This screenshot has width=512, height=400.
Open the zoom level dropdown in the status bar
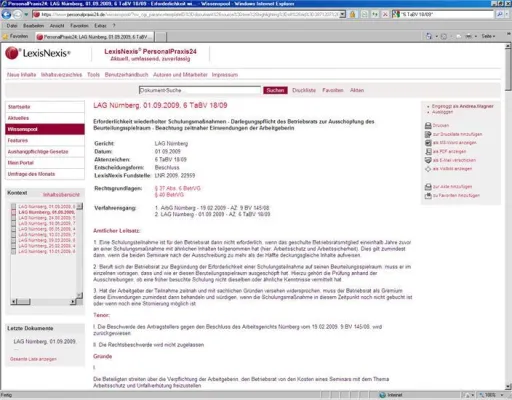[502, 395]
